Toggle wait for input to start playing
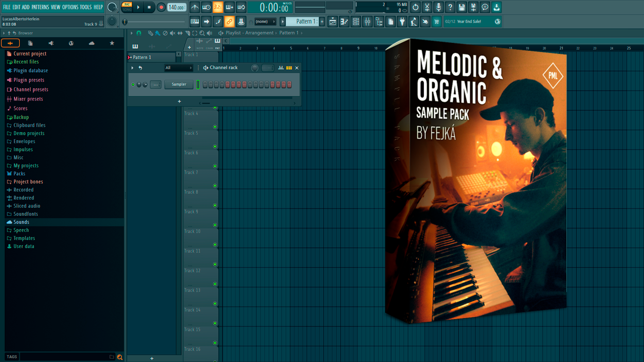Viewport: 644px width, 362px height. (206, 7)
